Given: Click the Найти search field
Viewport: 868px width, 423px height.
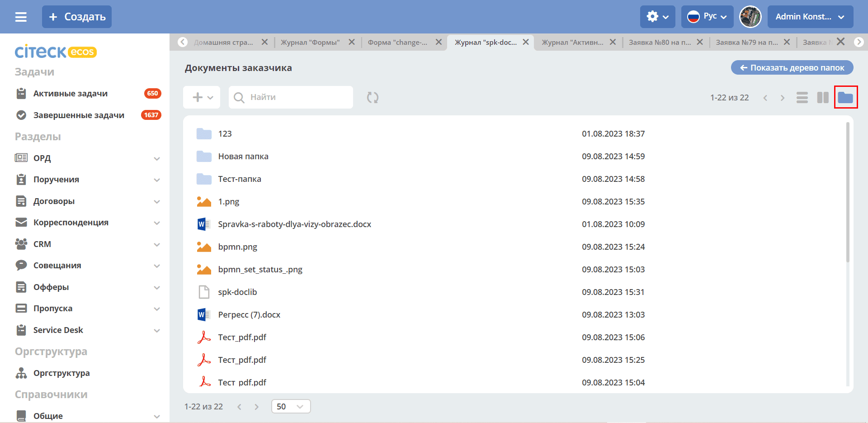Looking at the screenshot, I should pyautogui.click(x=291, y=97).
